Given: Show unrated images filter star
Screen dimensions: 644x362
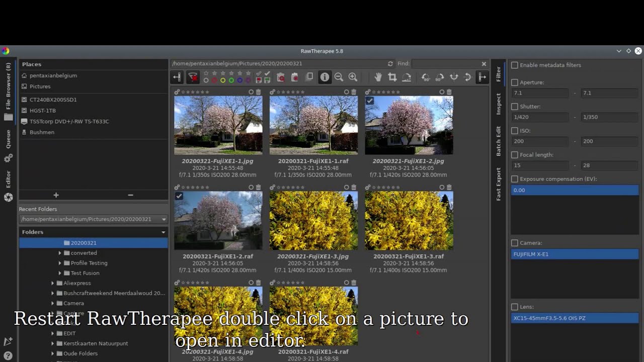Looking at the screenshot, I should (x=206, y=74).
